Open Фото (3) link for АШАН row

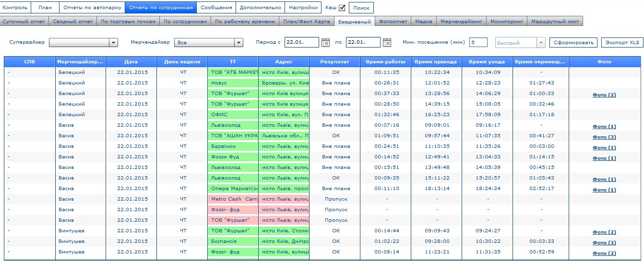604,137
